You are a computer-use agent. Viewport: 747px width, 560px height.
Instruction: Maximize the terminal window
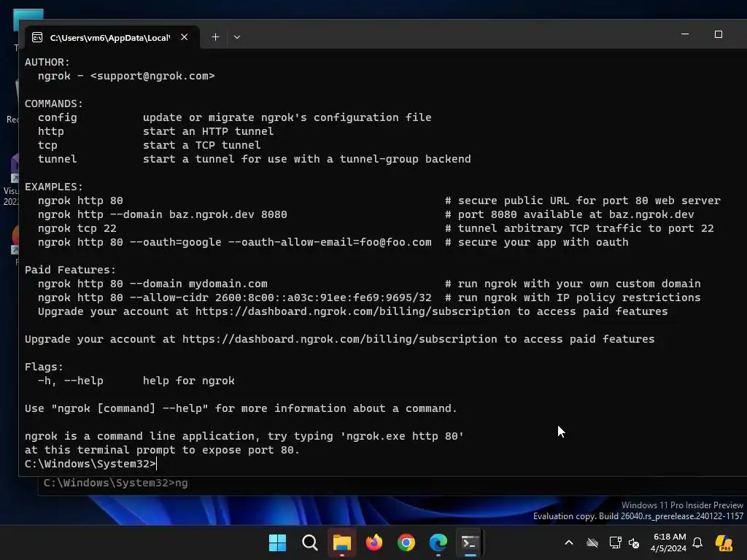pyautogui.click(x=719, y=34)
